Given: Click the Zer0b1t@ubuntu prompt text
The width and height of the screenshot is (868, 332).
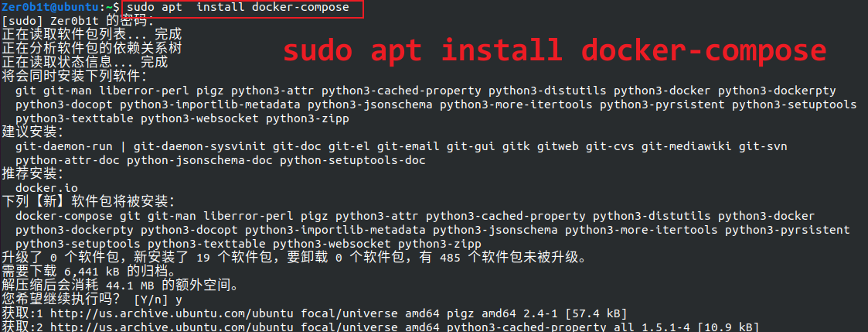Looking at the screenshot, I should click(x=52, y=8).
